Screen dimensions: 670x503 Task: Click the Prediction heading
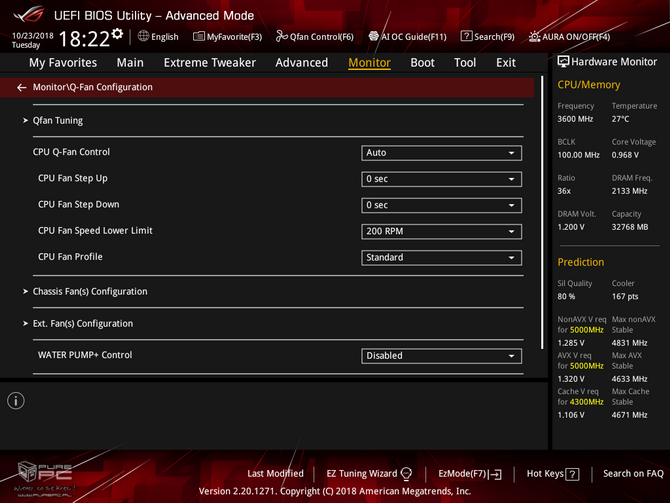pos(581,262)
